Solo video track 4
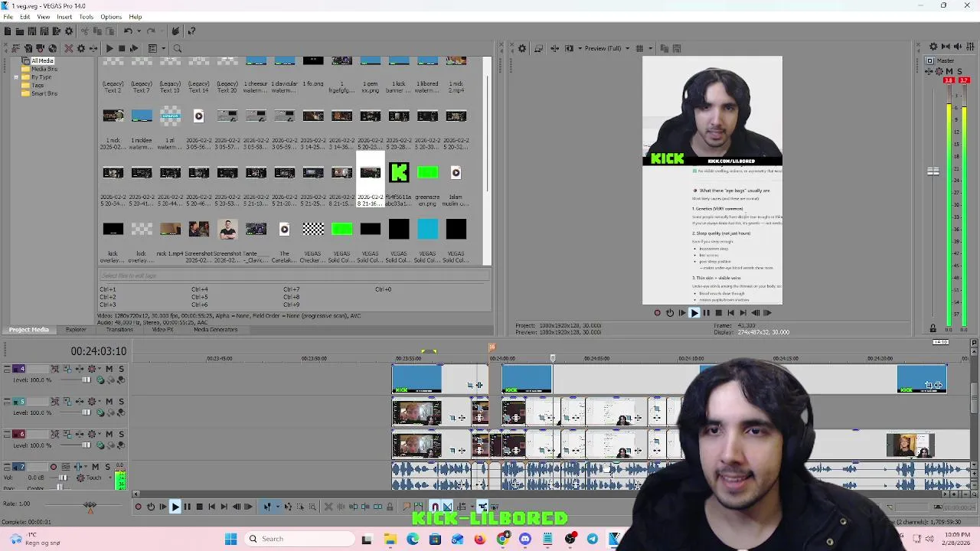The height and width of the screenshot is (551, 980). (121, 369)
